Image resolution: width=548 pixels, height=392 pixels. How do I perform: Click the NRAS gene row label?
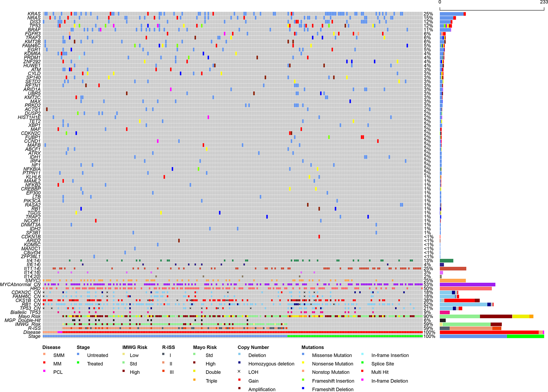tap(34, 18)
